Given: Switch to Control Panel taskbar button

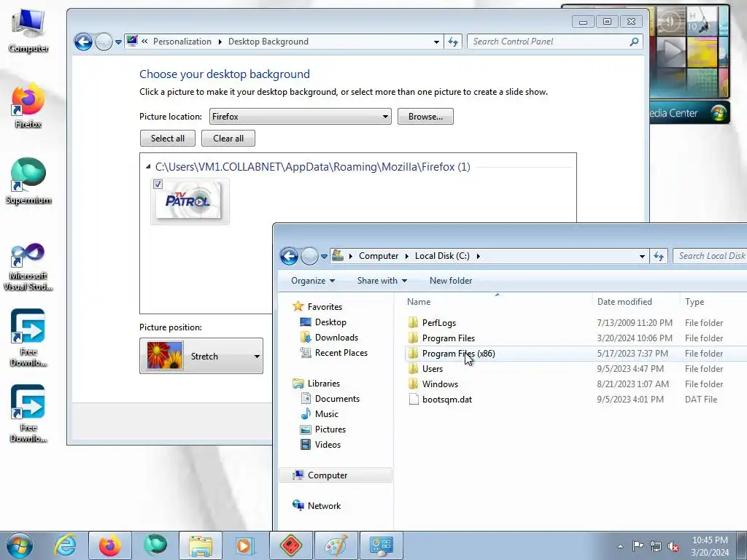Looking at the screenshot, I should (x=381, y=545).
